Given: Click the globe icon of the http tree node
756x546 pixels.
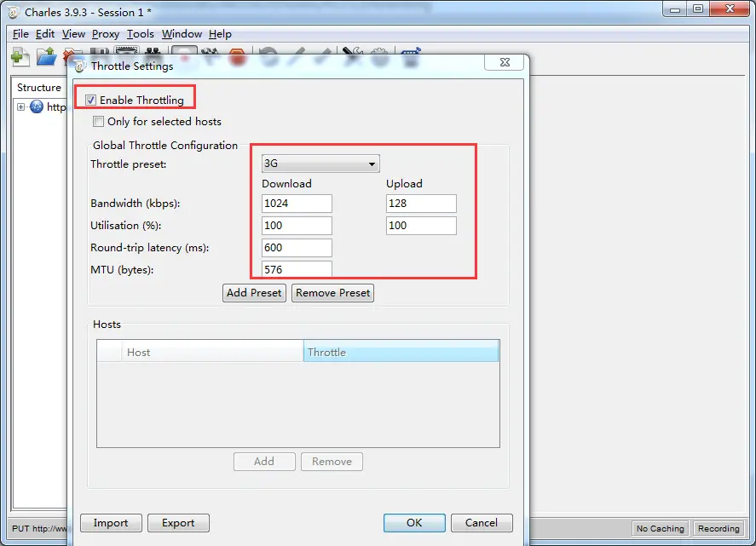Looking at the screenshot, I should point(37,106).
